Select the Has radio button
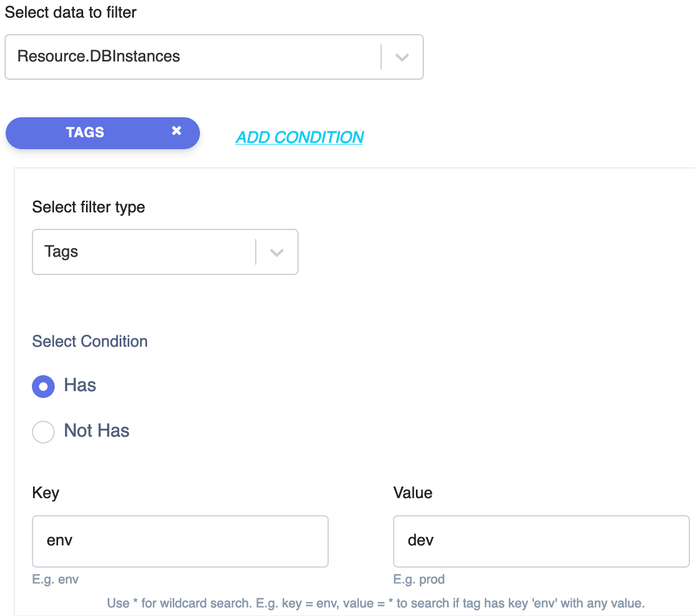 (x=43, y=387)
